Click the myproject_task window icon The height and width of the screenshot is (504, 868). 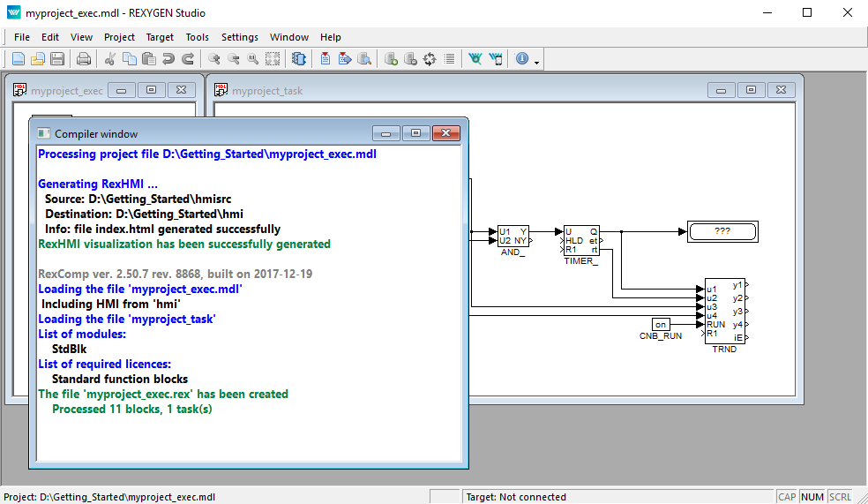[221, 90]
